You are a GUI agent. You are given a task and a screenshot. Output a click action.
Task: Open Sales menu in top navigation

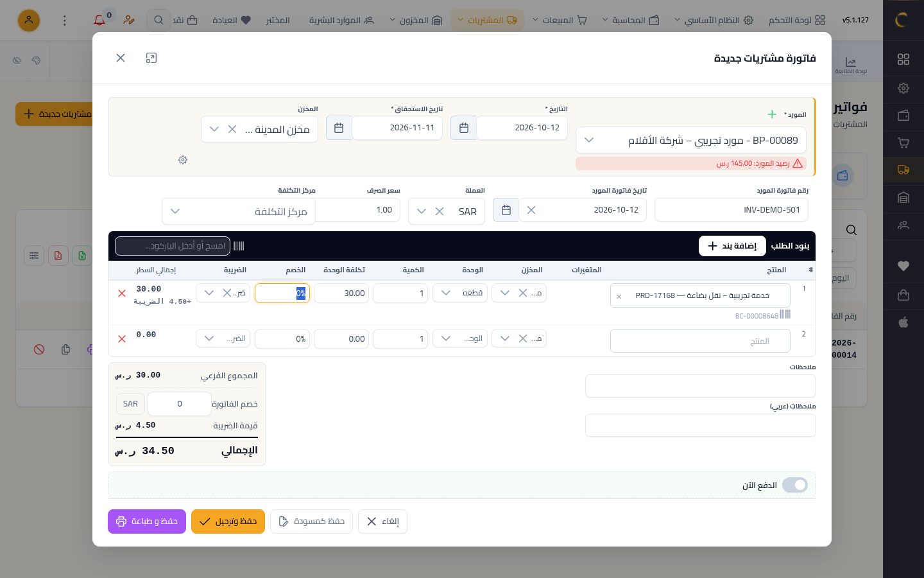coord(560,21)
